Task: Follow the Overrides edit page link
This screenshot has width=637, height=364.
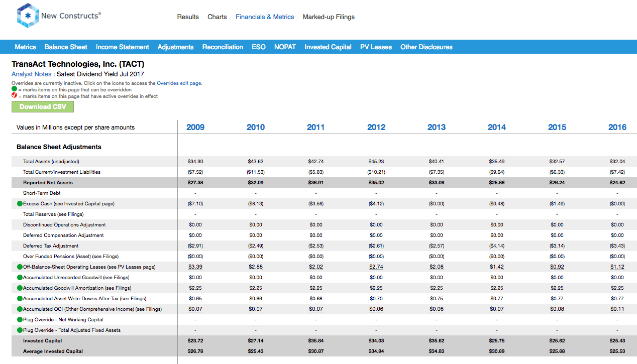Action: click(x=179, y=83)
